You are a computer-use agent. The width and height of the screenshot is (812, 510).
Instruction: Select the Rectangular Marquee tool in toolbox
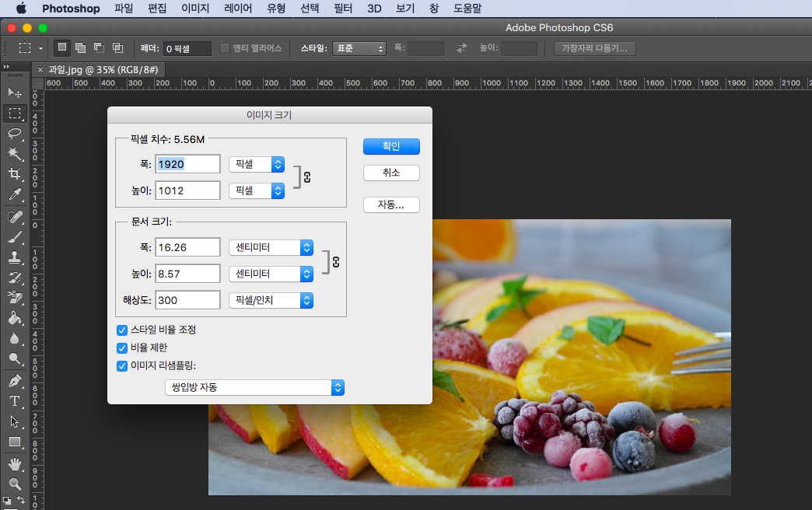pos(15,114)
